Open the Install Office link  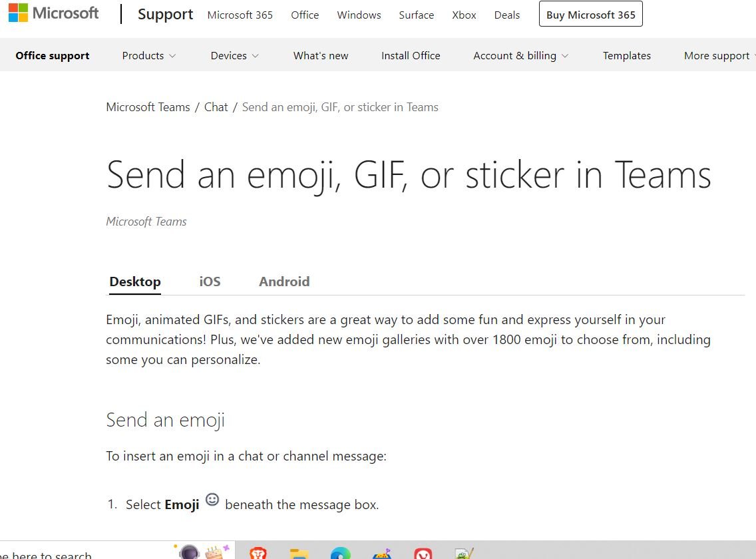(x=411, y=55)
